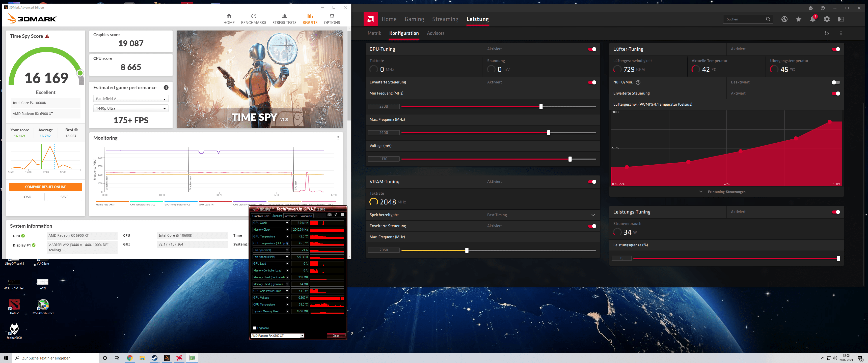The height and width of the screenshot is (363, 868).
Task: Open the Dota 2 desktop shortcut
Action: 14,307
